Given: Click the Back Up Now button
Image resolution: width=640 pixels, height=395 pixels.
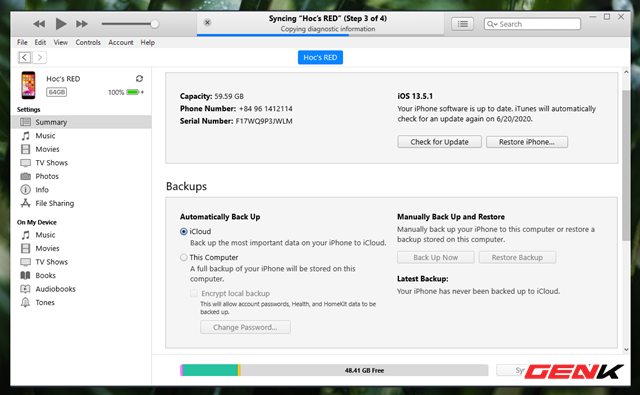Looking at the screenshot, I should point(436,257).
